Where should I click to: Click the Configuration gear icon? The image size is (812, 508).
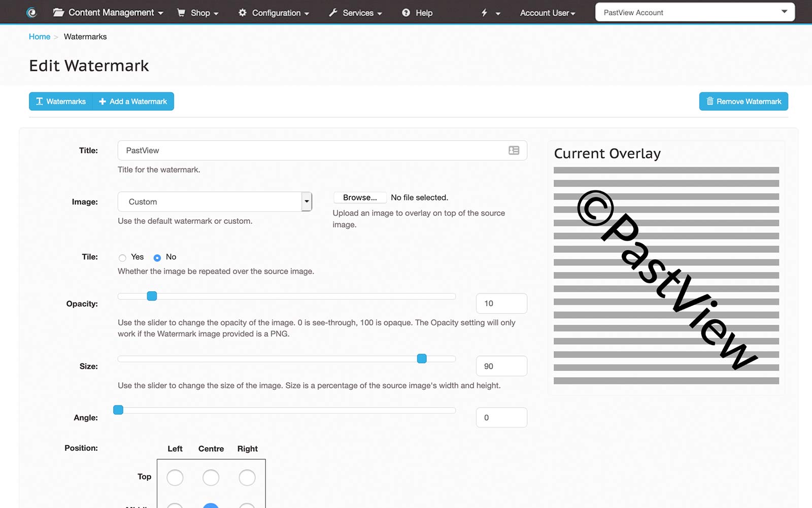coord(243,13)
